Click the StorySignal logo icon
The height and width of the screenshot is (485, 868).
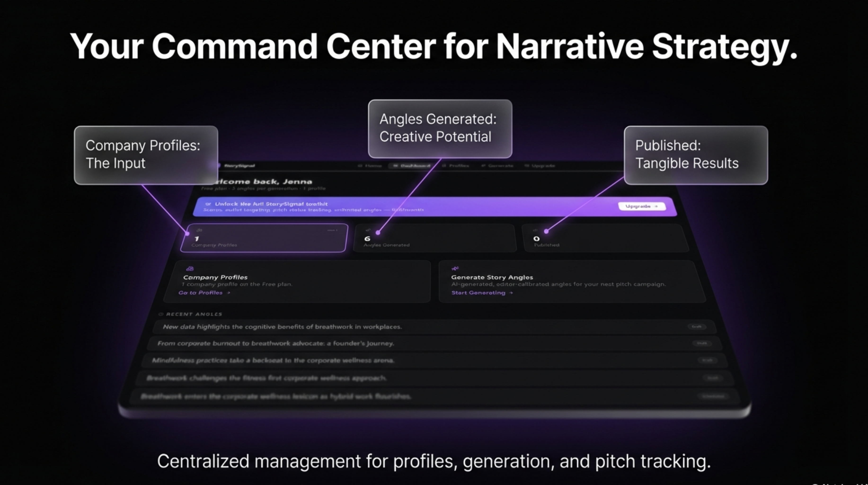pos(219,166)
